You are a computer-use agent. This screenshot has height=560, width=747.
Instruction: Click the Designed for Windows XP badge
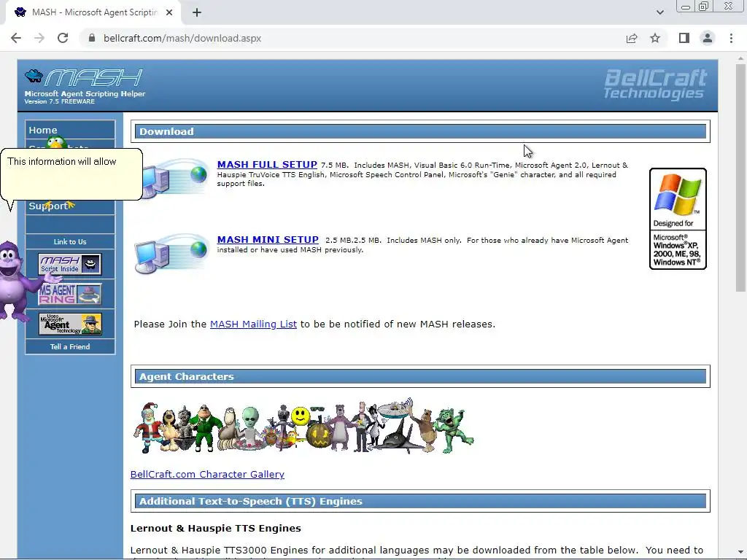(x=678, y=219)
